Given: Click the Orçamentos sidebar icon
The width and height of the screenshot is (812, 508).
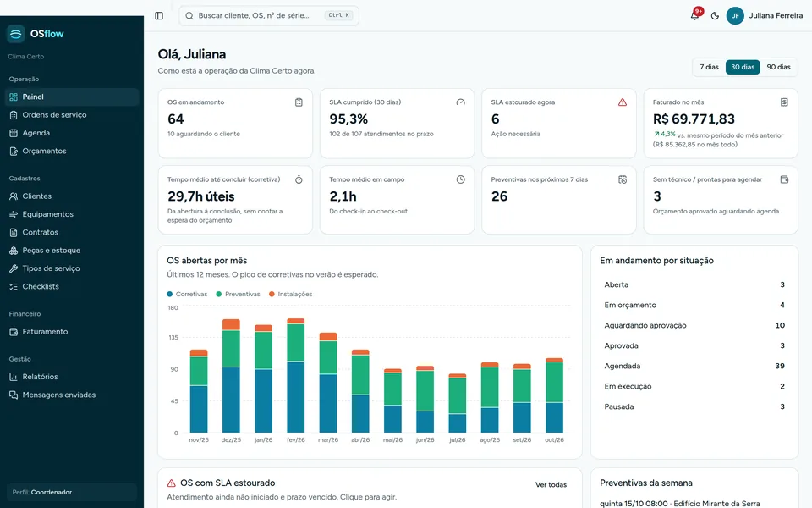Looking at the screenshot, I should pyautogui.click(x=14, y=152).
